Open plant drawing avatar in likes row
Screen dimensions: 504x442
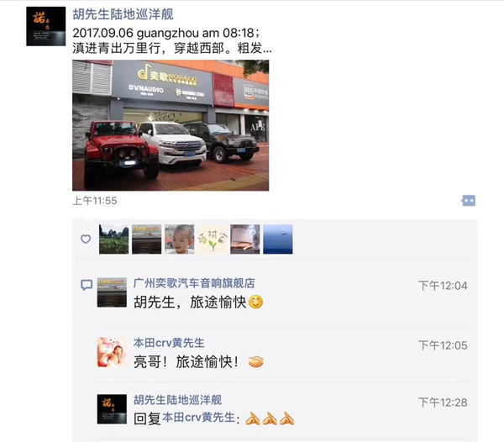(213, 239)
